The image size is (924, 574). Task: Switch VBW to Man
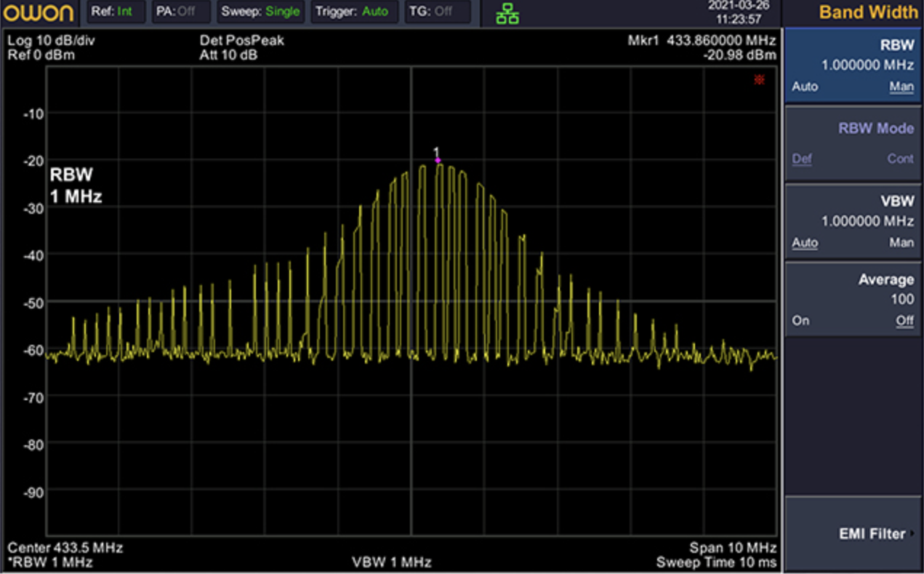[x=901, y=243]
